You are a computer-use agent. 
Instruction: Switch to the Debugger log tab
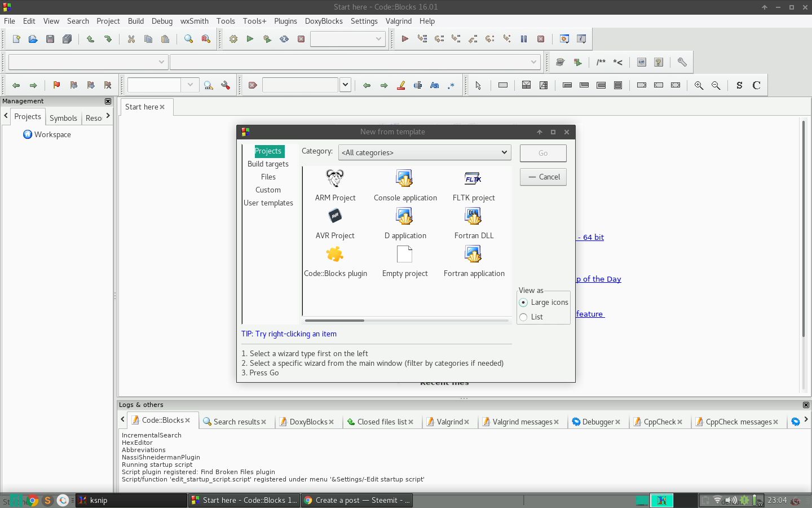[598, 422]
